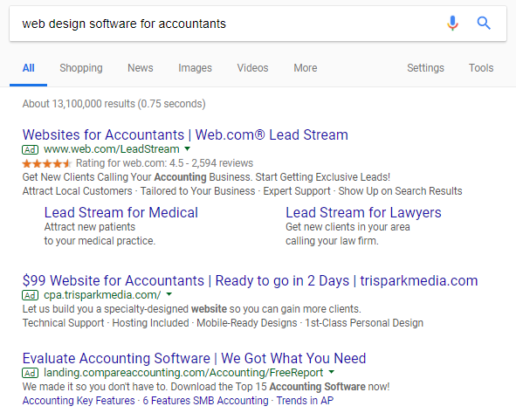Show the search Tools options
Viewport: 516px width, 420px height.
click(x=481, y=68)
